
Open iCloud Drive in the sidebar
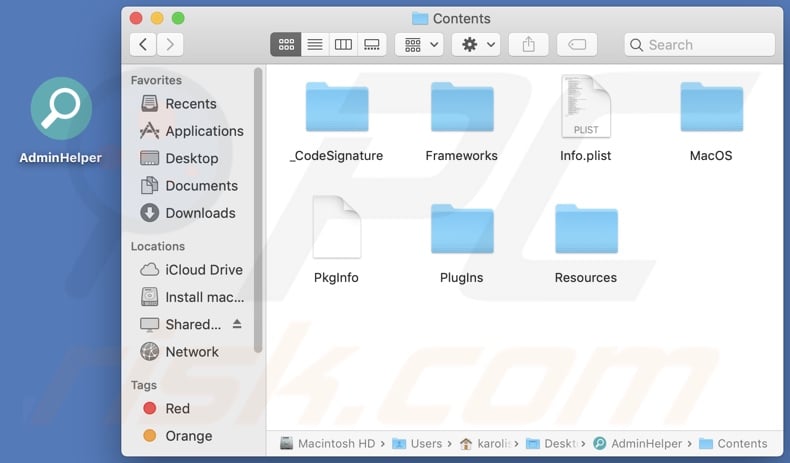190,270
